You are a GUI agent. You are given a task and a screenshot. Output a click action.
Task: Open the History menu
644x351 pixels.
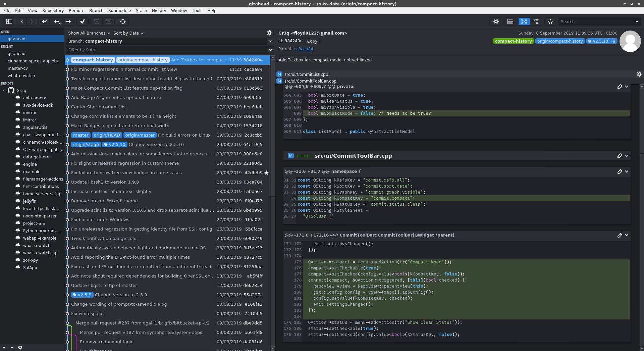[159, 11]
